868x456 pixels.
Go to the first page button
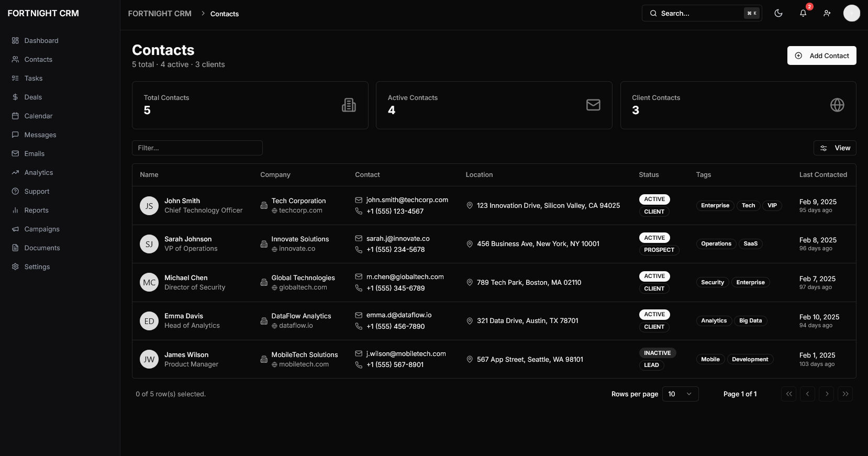pos(788,394)
